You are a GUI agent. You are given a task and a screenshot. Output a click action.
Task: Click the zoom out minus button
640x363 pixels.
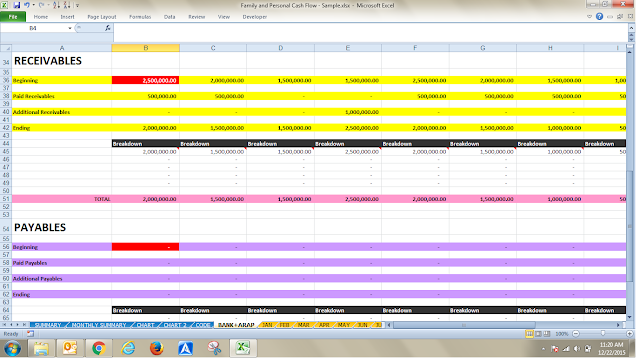pyautogui.click(x=576, y=334)
